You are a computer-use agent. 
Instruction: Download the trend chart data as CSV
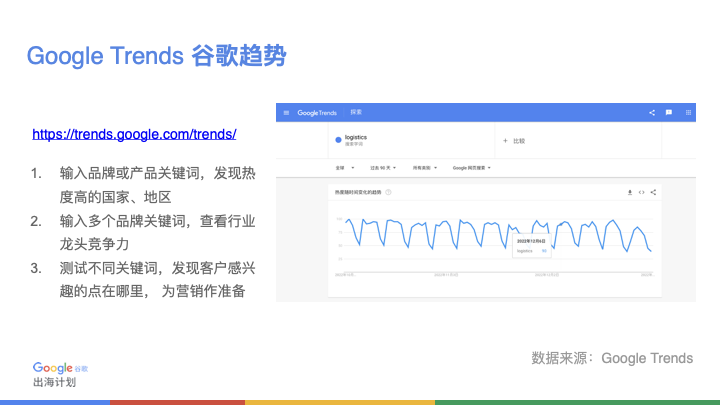[x=630, y=192]
